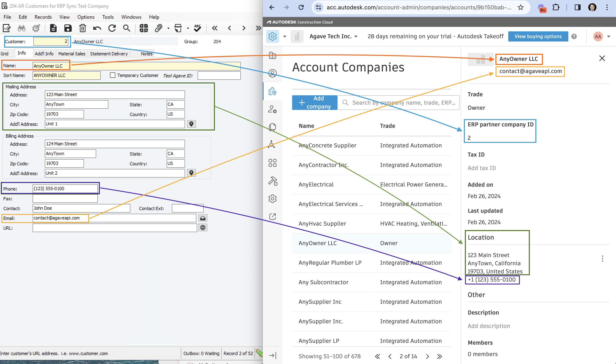Run the ABC spell check
616x364 pixels.
pyautogui.click(x=197, y=28)
